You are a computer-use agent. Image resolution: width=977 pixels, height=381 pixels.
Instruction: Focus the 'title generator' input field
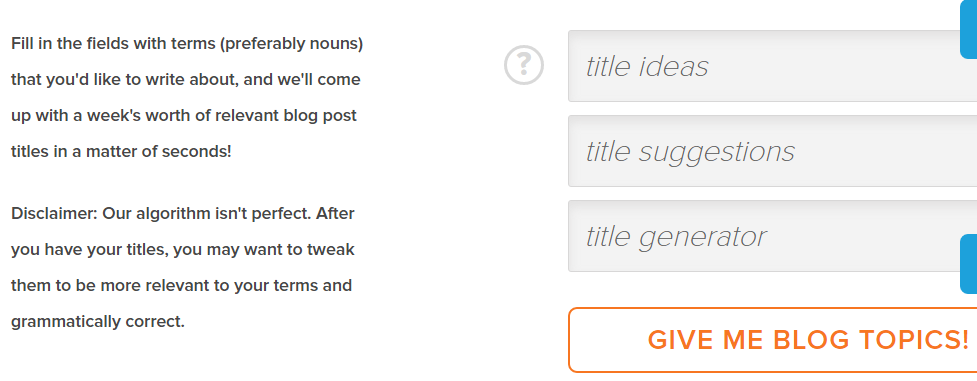click(x=773, y=236)
